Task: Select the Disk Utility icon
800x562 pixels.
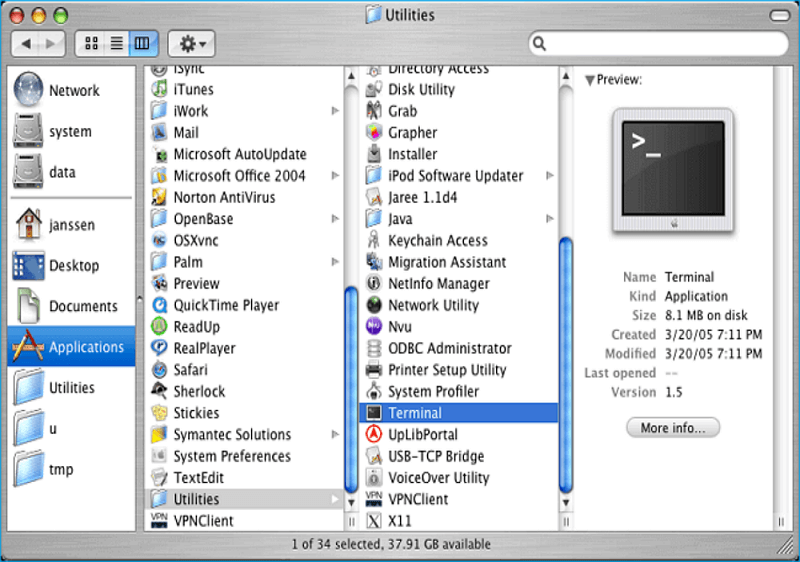Action: 374,89
